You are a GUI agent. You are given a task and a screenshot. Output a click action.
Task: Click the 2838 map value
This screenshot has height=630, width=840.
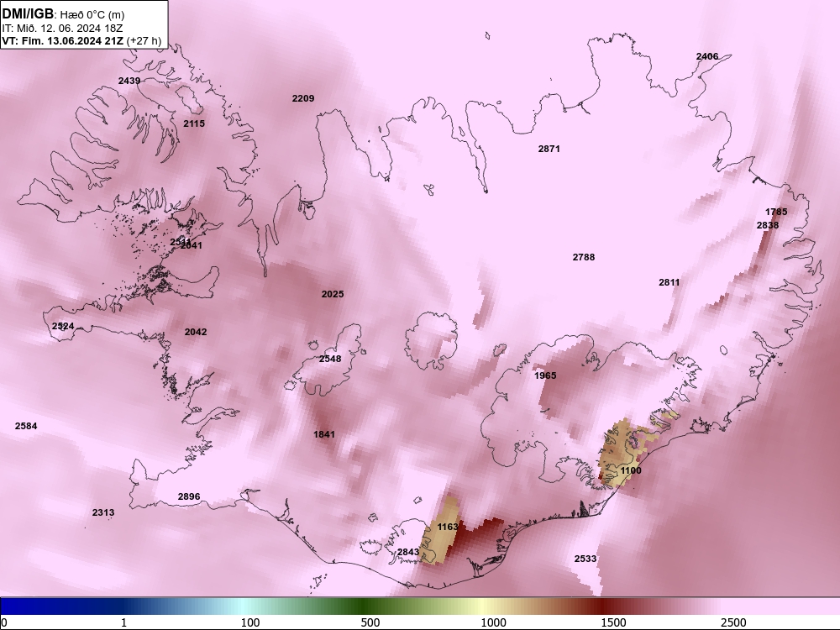[x=768, y=225]
